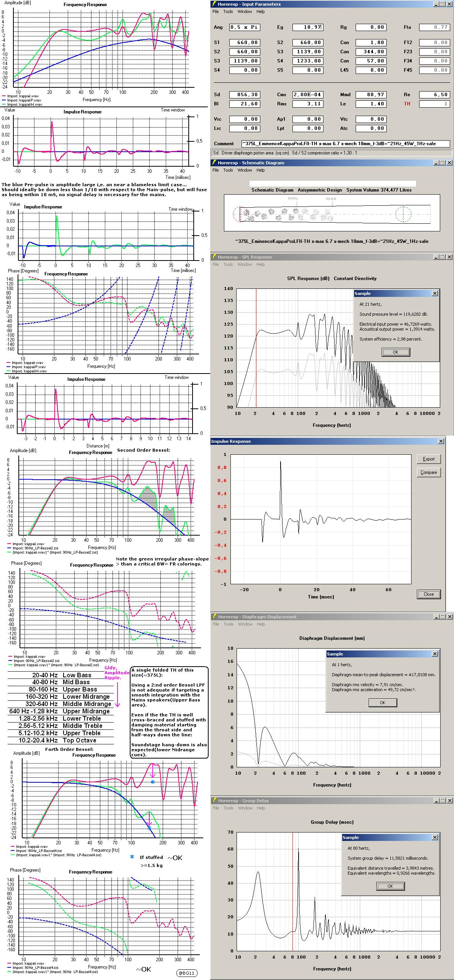This screenshot has height=980, width=454.
Task: Click 'Sound pressure level = 119,6282 dB.' text
Action: pos(394,314)
